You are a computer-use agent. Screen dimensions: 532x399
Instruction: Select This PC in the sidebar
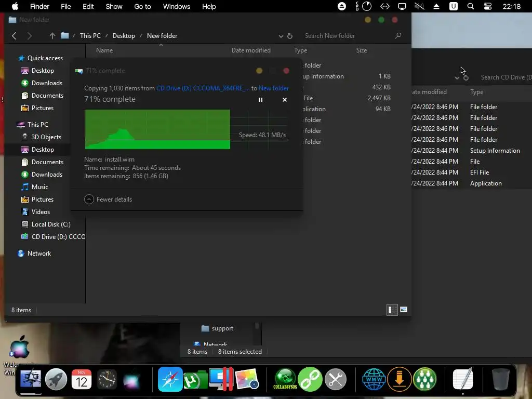pyautogui.click(x=37, y=125)
